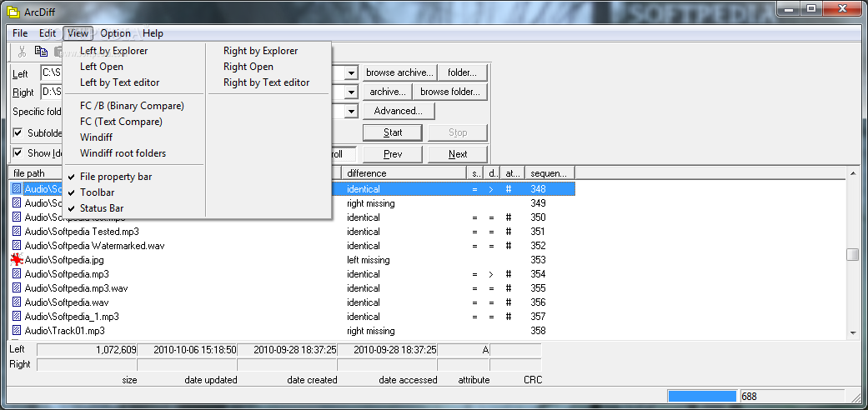Click the Prev button
Viewport: 868px width, 410px height.
point(393,154)
